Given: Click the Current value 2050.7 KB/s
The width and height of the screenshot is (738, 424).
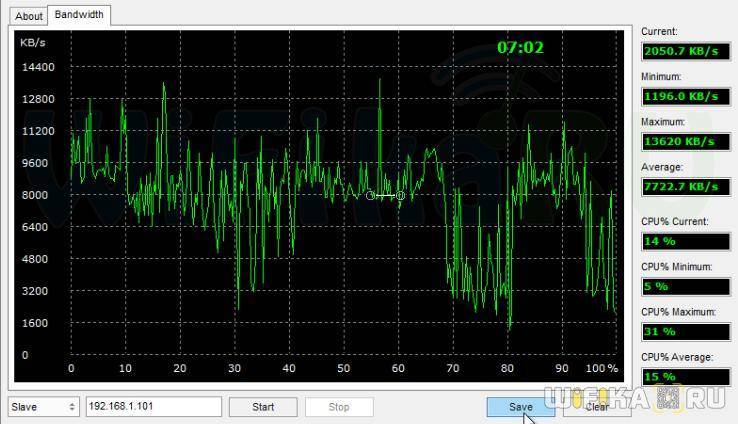Looking at the screenshot, I should [686, 51].
